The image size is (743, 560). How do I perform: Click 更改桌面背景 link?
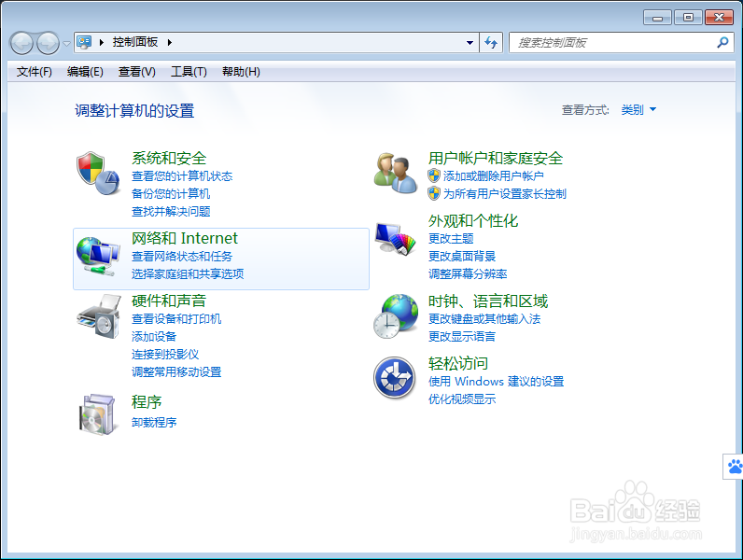[x=462, y=257]
